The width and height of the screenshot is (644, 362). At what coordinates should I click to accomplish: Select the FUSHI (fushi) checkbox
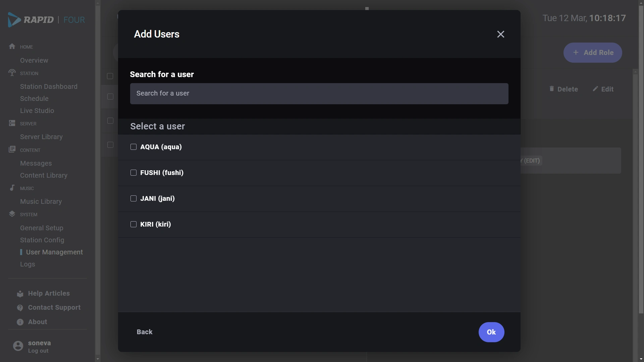[x=133, y=173]
